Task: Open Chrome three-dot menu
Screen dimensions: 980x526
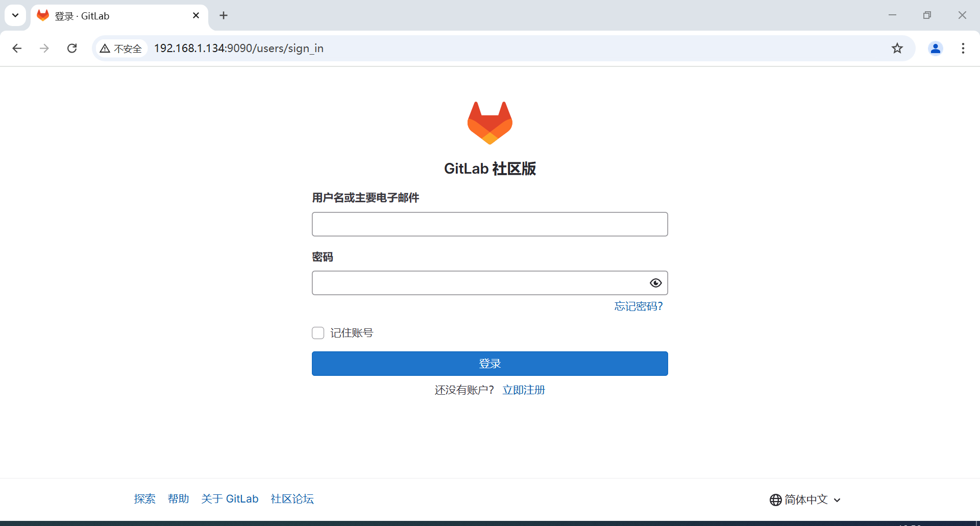Action: [x=963, y=48]
